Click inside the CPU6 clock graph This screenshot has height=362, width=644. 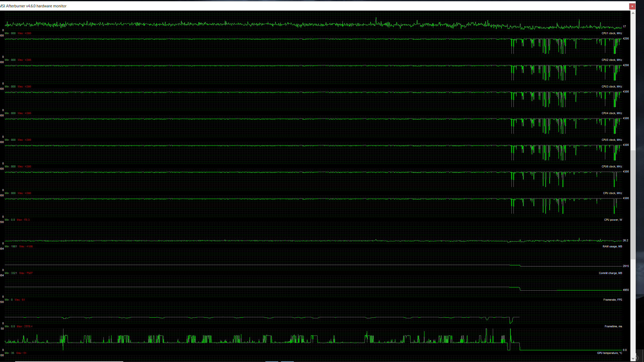[252, 180]
